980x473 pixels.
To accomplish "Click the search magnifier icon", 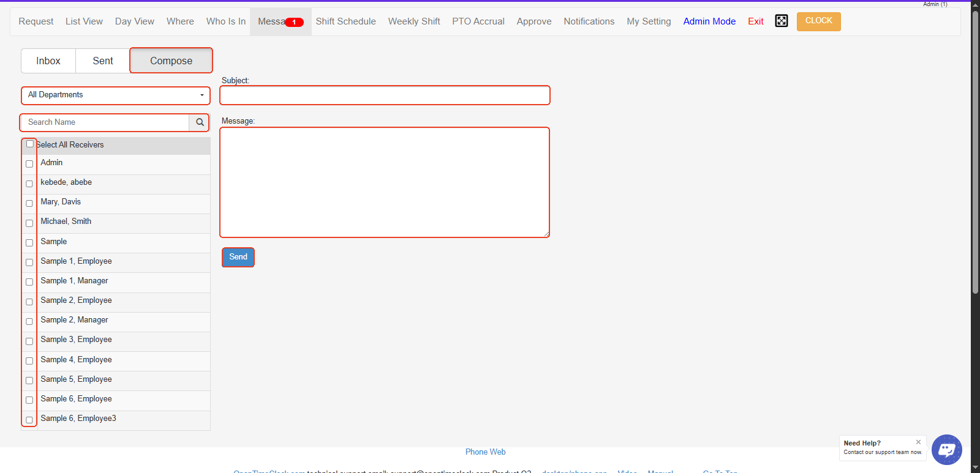I will click(x=200, y=122).
